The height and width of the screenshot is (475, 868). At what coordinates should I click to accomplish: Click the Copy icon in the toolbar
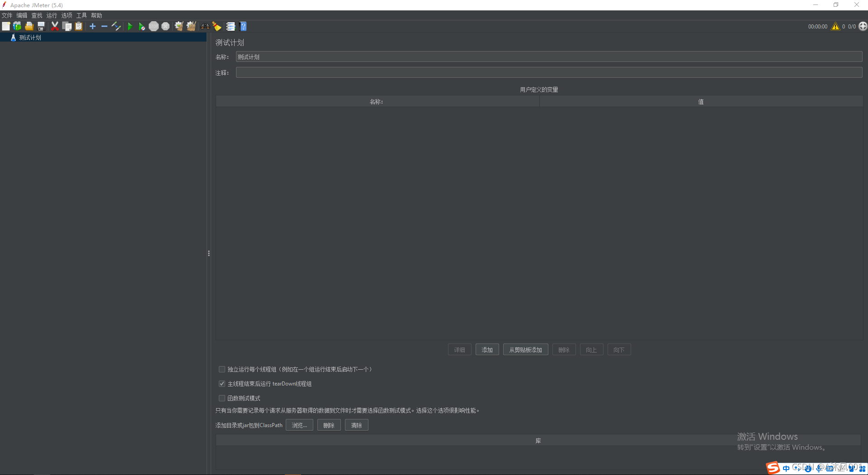tap(67, 26)
